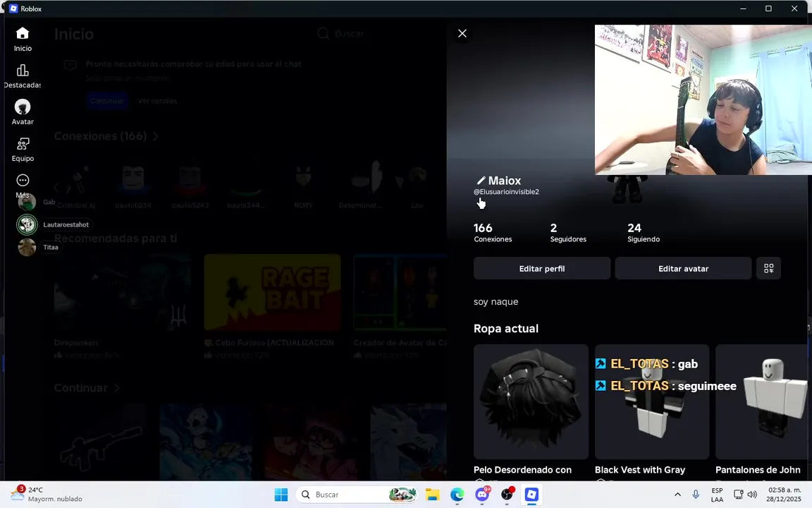Open the Inicio home icon in sidebar
812x508 pixels.
tap(23, 40)
